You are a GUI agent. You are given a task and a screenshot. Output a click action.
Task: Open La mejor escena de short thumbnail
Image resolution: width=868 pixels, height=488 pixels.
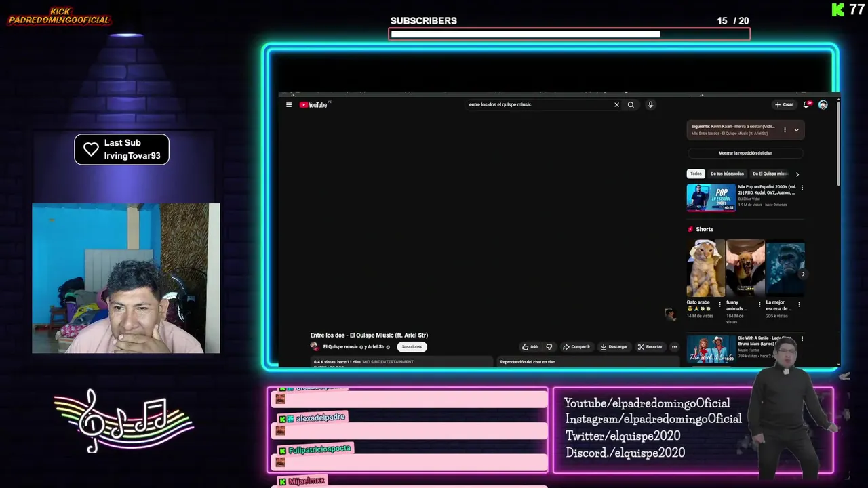pos(785,268)
